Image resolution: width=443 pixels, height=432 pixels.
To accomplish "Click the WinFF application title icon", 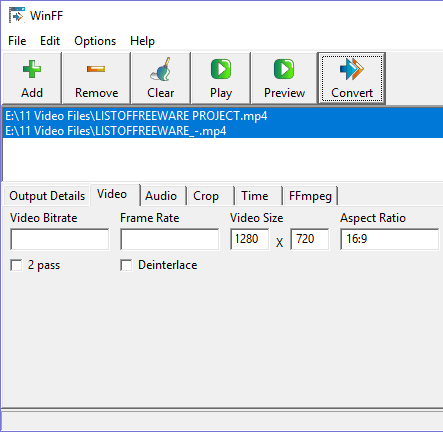I will pyautogui.click(x=17, y=15).
